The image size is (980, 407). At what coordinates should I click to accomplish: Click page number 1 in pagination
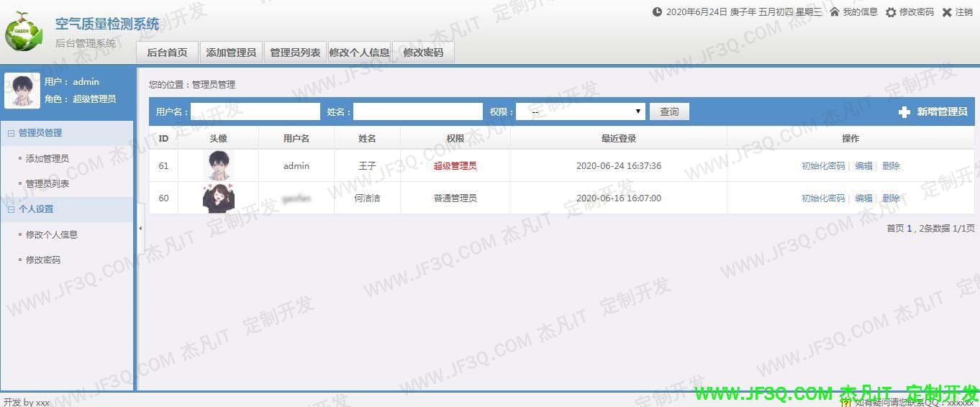pyautogui.click(x=909, y=229)
